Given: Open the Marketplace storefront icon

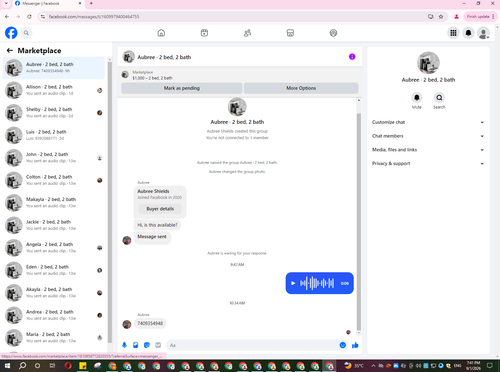Looking at the screenshot, I should point(290,33).
